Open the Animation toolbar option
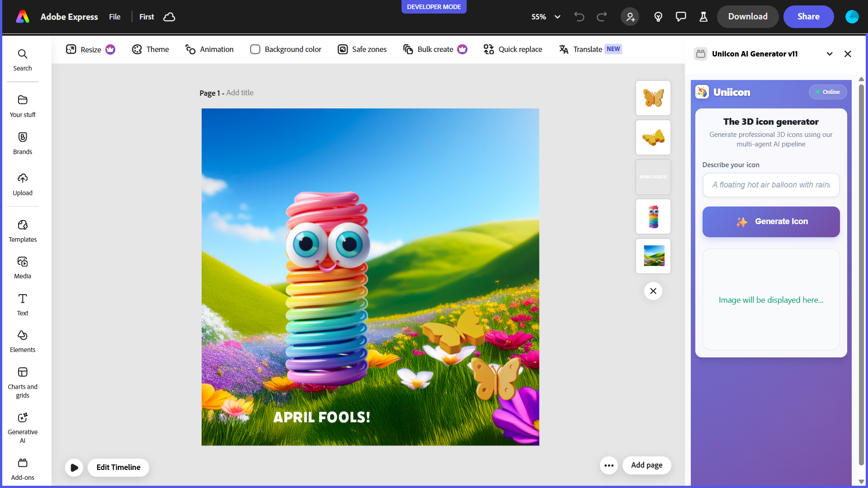Screen dimensions: 868x488 click(x=209, y=49)
